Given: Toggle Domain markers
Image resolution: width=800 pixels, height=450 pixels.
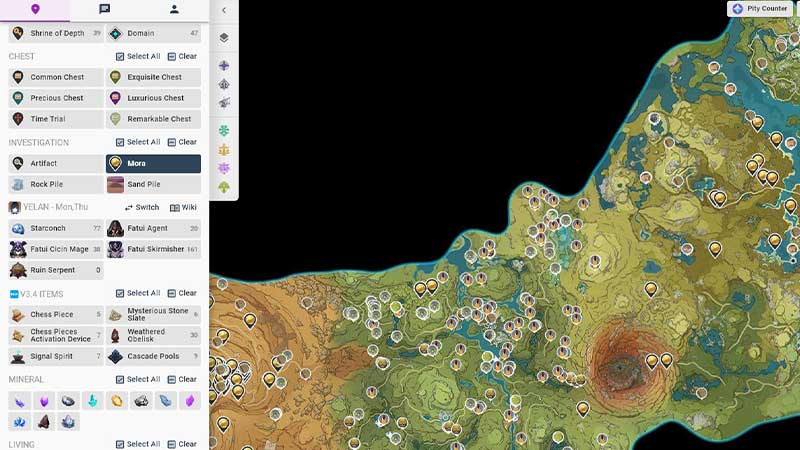Looking at the screenshot, I should [153, 33].
